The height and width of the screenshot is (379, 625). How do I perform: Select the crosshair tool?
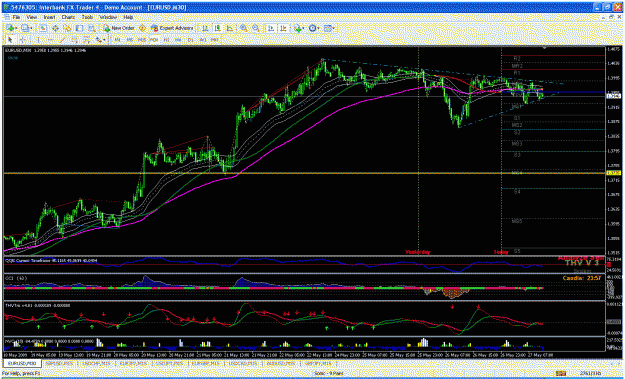(x=22, y=40)
